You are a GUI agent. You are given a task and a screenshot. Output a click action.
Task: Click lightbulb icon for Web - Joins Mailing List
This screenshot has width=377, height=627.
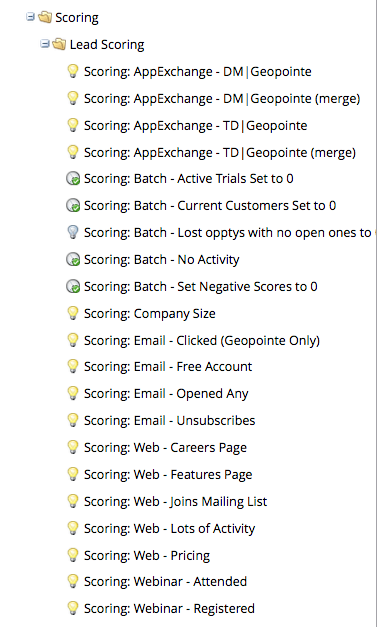(73, 501)
